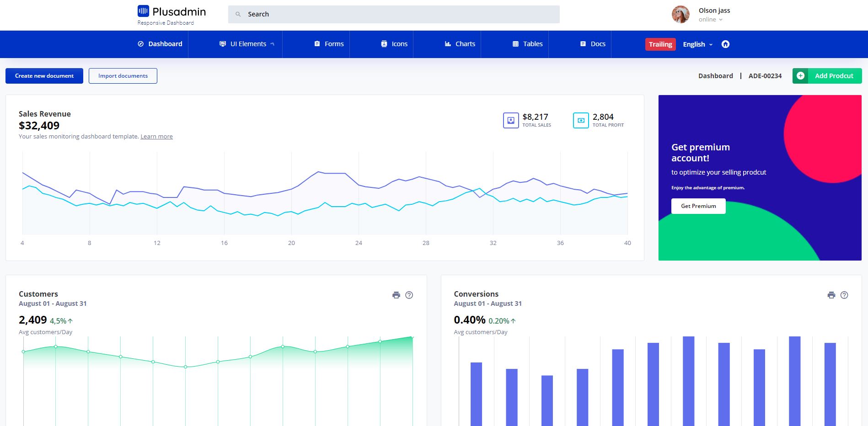
Task: Open the online status dropdown
Action: click(x=710, y=20)
